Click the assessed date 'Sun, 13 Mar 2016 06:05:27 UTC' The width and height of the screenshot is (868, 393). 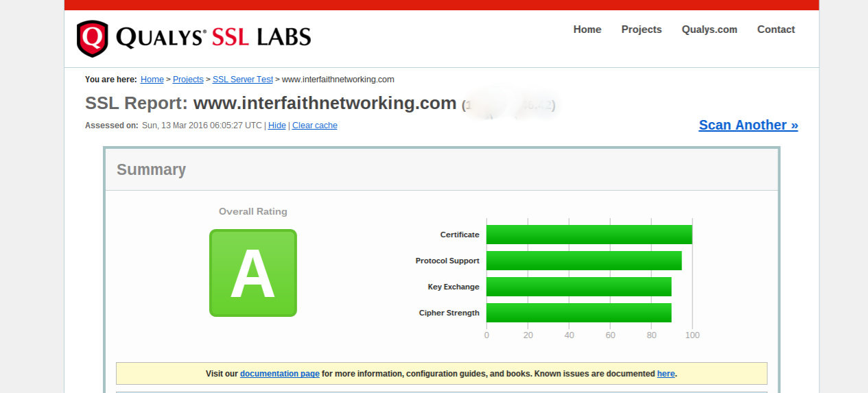click(x=202, y=126)
